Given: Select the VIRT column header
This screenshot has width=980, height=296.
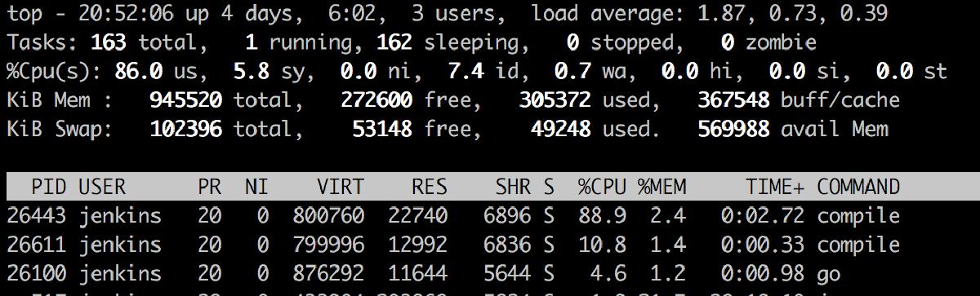Looking at the screenshot, I should click(x=340, y=187).
